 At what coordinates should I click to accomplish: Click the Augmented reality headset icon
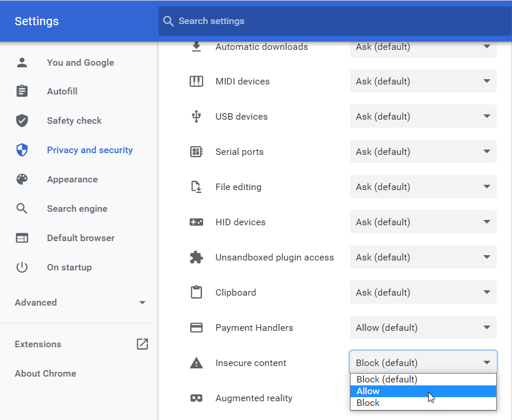point(196,398)
